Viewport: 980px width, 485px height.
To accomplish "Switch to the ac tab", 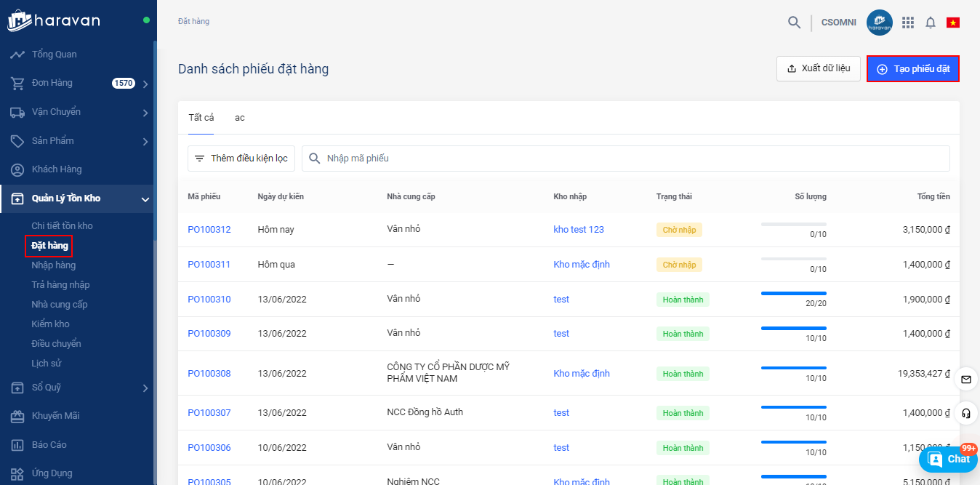I will [x=240, y=118].
